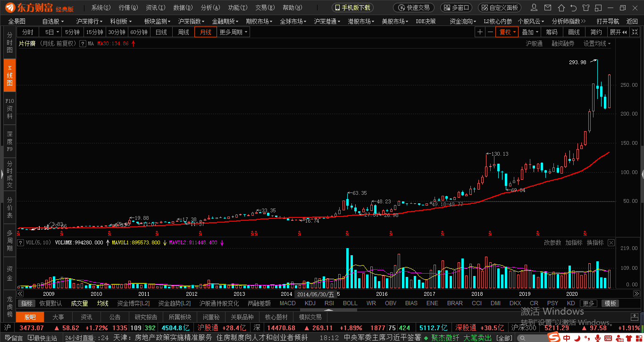Toggle 展开 side panel expand
644x342 pixels.
[x=618, y=32]
